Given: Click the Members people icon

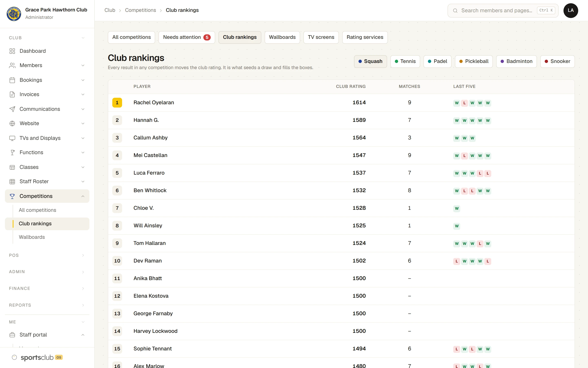Looking at the screenshot, I should coord(12,65).
